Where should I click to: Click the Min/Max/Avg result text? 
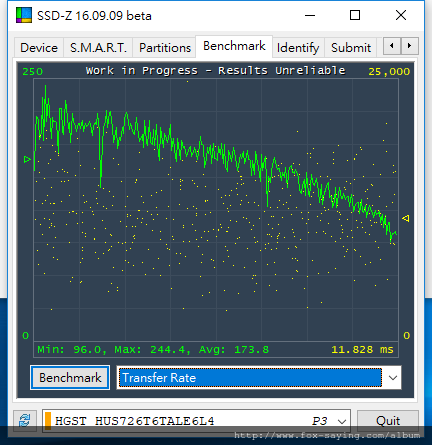tap(153, 349)
